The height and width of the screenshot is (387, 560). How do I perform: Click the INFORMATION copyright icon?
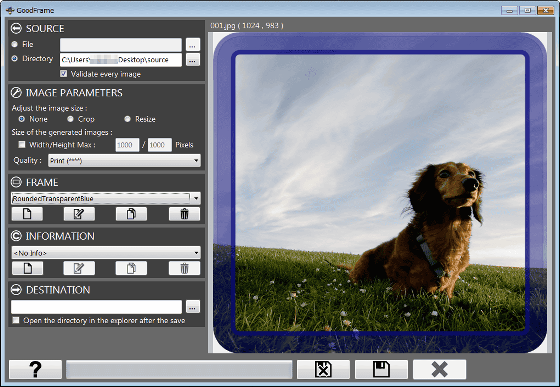16,236
